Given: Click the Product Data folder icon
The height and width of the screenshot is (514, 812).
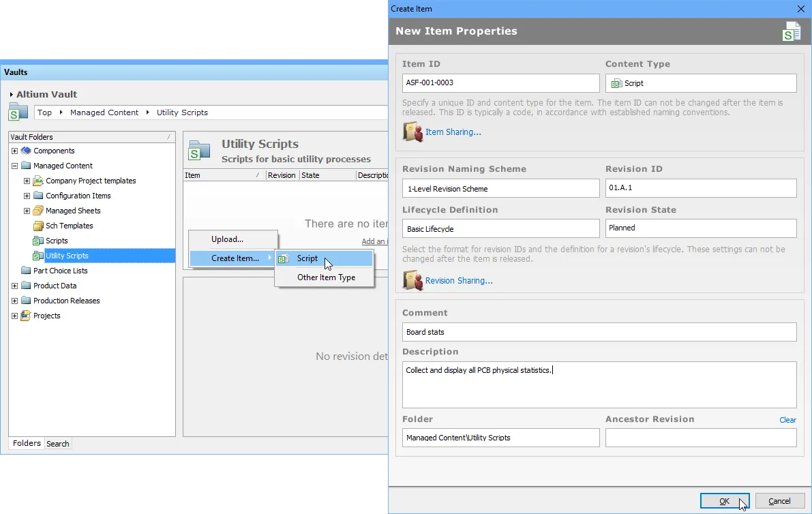Looking at the screenshot, I should click(x=26, y=286).
